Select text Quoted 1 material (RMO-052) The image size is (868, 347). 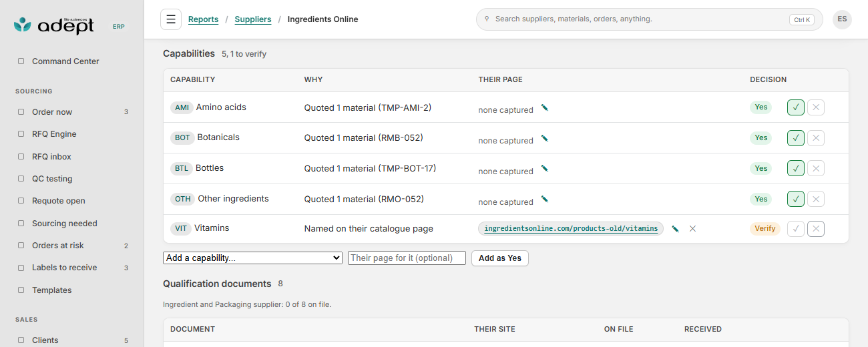pyautogui.click(x=364, y=199)
